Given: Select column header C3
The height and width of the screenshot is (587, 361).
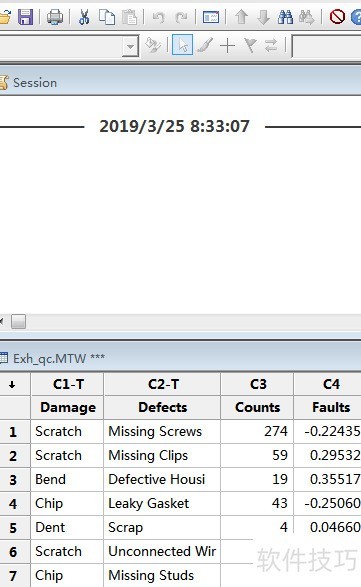Looking at the screenshot, I should [x=258, y=384].
